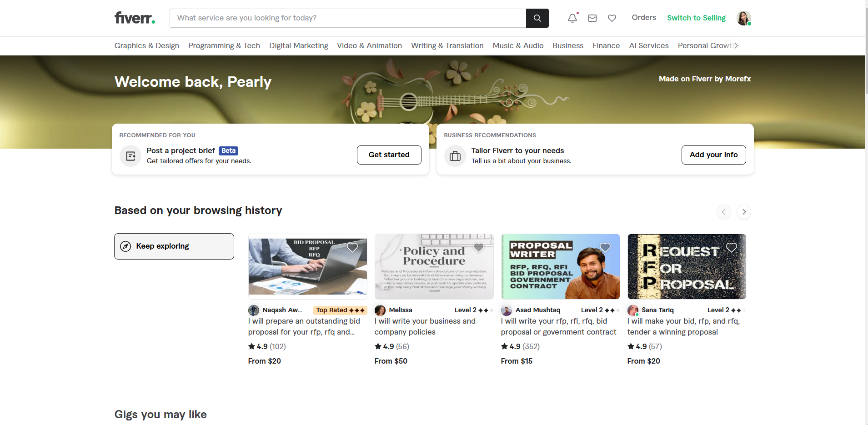Open Programming & Tech category
The width and height of the screenshot is (868, 425).
224,45
